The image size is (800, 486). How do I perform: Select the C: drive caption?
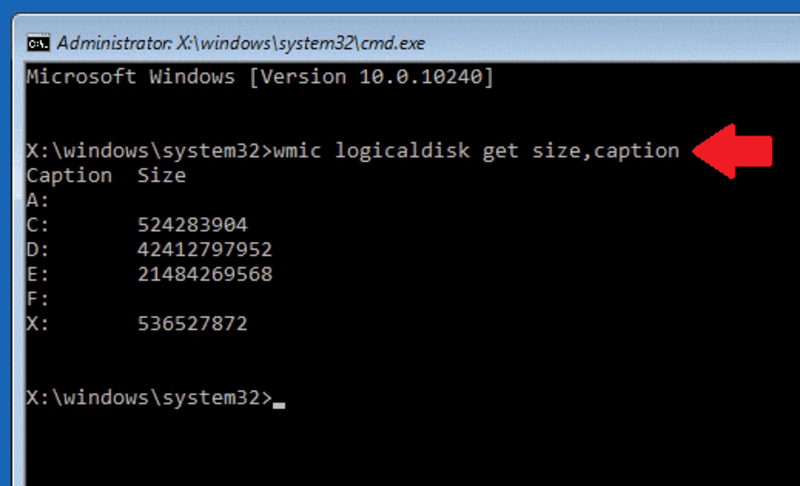(38, 225)
